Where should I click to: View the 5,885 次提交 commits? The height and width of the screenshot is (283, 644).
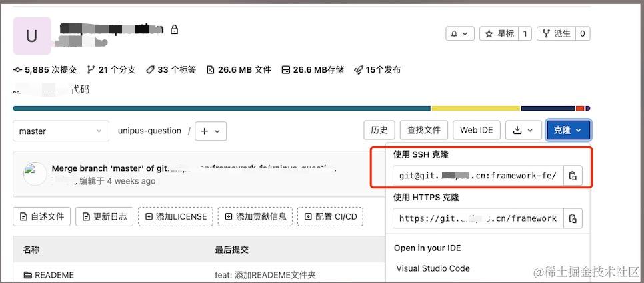45,70
